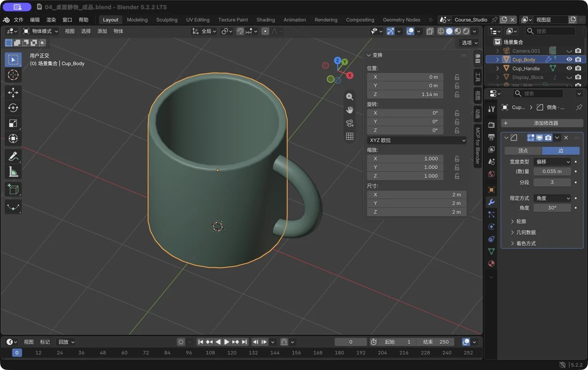Activate the Rotate tool
588x370 pixels.
point(13,108)
